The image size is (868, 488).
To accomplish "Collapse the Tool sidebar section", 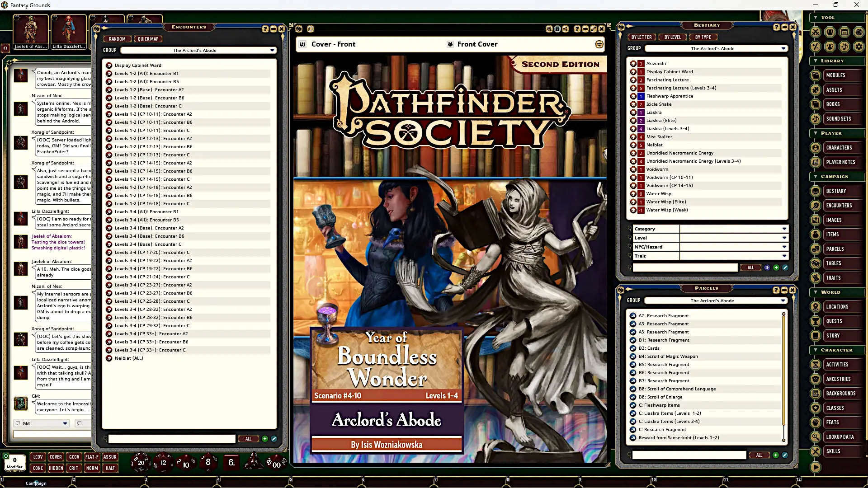I will (816, 18).
